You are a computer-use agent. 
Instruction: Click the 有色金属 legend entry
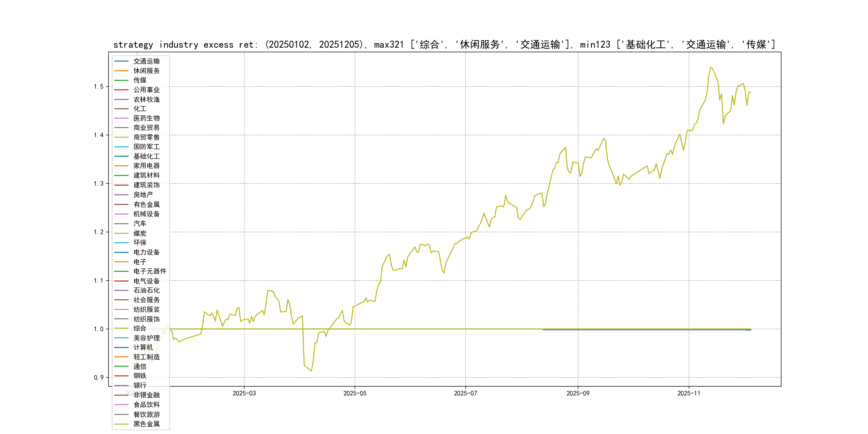(x=146, y=204)
